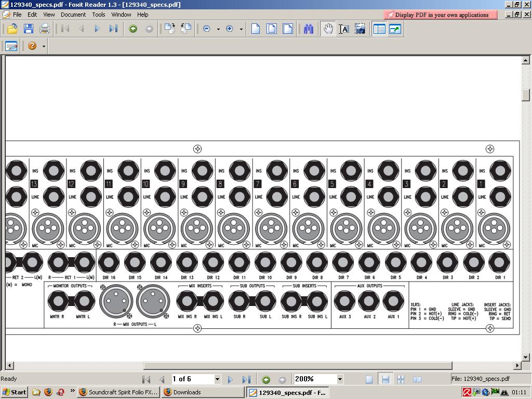The image size is (532, 399).
Task: Toggle the Snapshot camera tool
Action: (x=360, y=29)
